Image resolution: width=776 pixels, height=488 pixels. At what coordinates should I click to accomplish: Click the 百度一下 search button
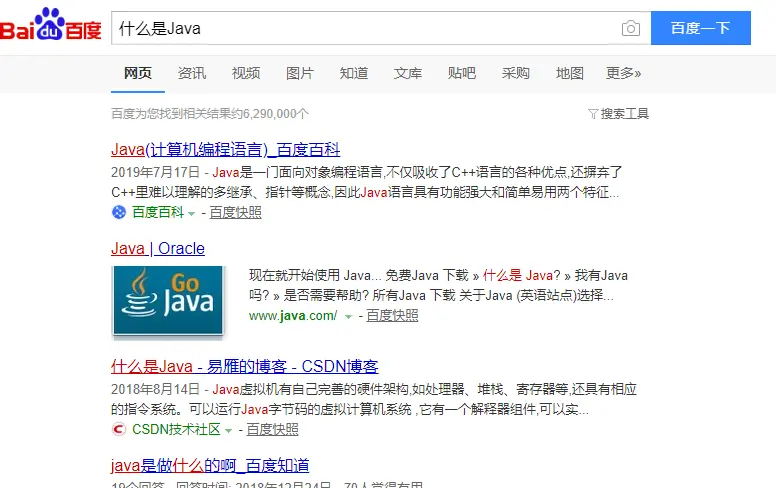click(701, 28)
